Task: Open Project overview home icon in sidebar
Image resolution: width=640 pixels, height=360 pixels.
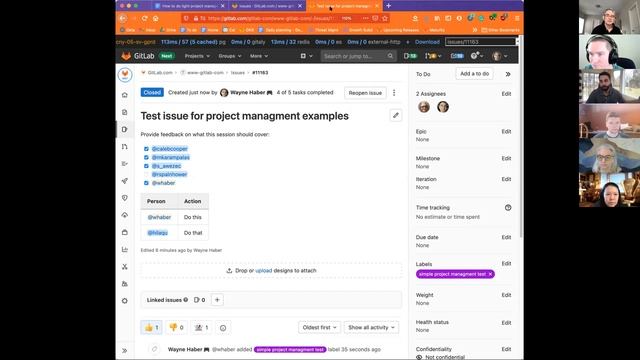Action: coord(125,95)
